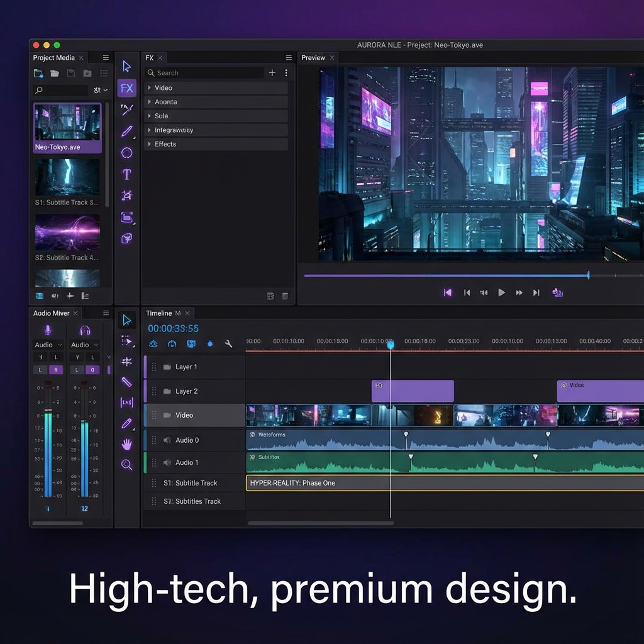Select the magic wand tool
644x644 pixels.
click(126, 109)
